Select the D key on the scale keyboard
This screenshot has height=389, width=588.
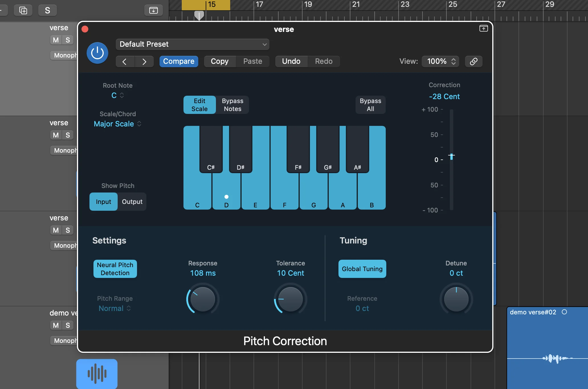pyautogui.click(x=226, y=196)
